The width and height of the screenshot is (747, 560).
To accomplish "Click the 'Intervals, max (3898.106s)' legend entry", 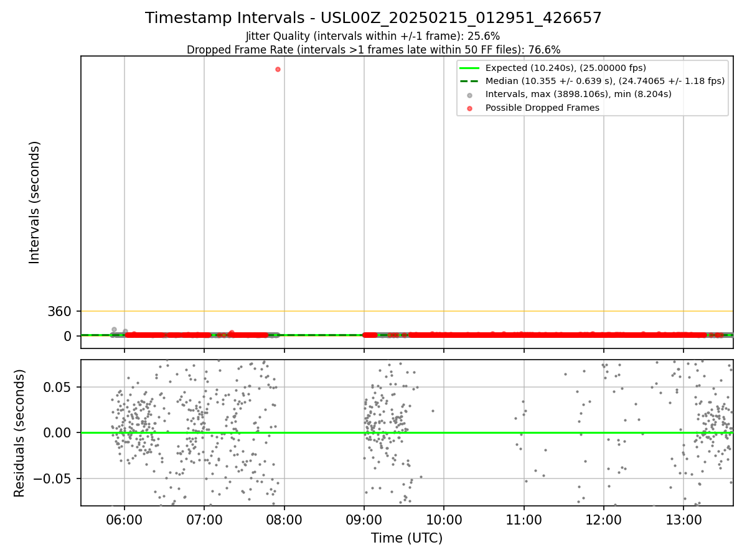I will click(x=578, y=94).
